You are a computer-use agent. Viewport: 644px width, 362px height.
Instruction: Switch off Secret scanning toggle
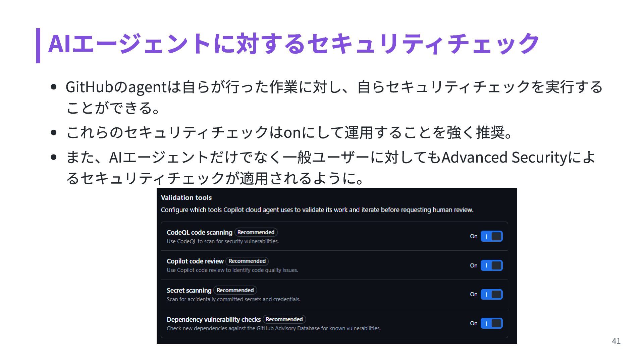click(x=491, y=294)
